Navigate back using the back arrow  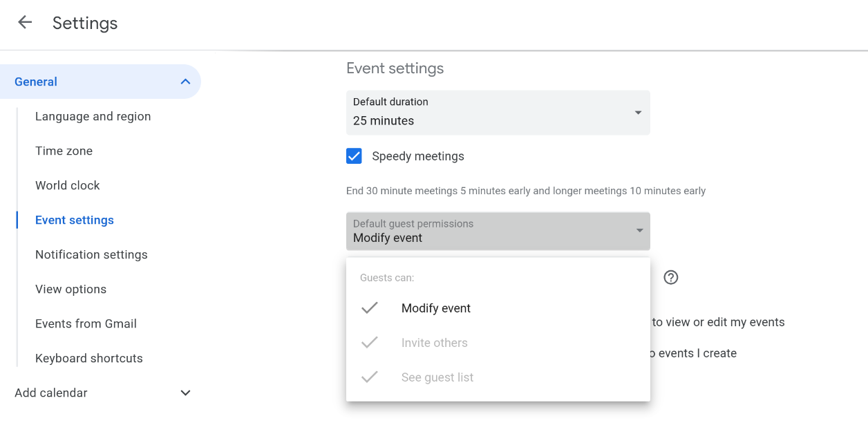point(24,21)
